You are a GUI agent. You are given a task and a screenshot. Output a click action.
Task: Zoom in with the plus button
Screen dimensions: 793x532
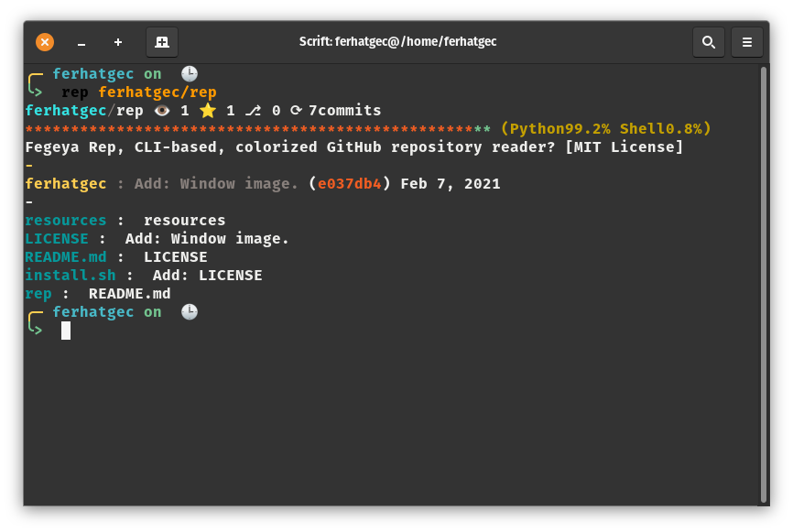pyautogui.click(x=118, y=42)
